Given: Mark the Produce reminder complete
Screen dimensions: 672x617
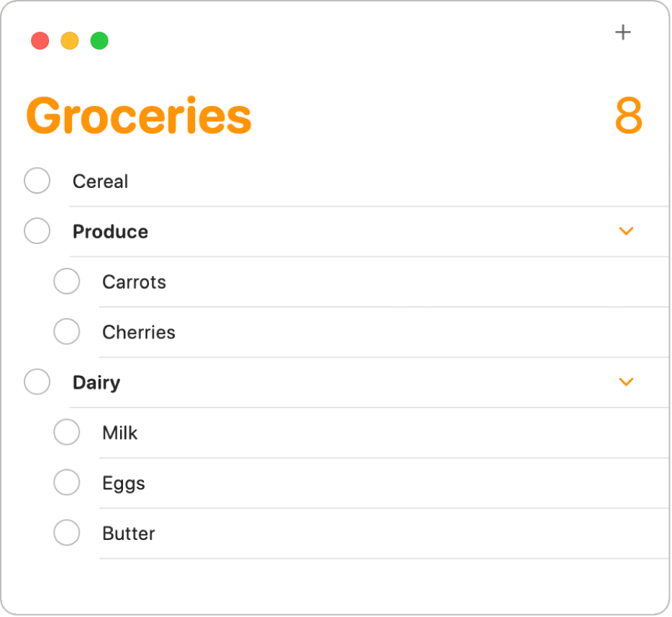Looking at the screenshot, I should tap(37, 231).
